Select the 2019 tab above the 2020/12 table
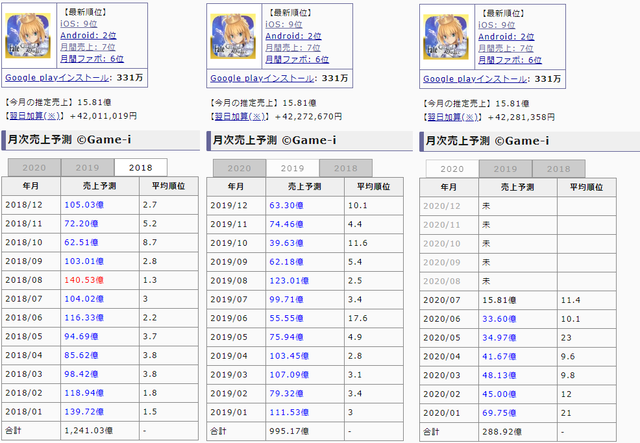Viewport: 640px width, 443px height. point(505,169)
